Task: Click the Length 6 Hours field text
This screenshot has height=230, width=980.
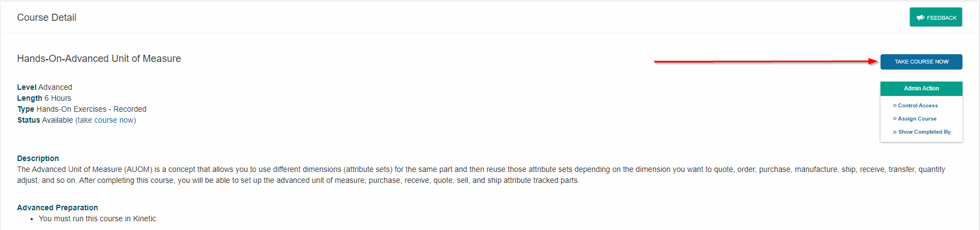Action: 44,98
